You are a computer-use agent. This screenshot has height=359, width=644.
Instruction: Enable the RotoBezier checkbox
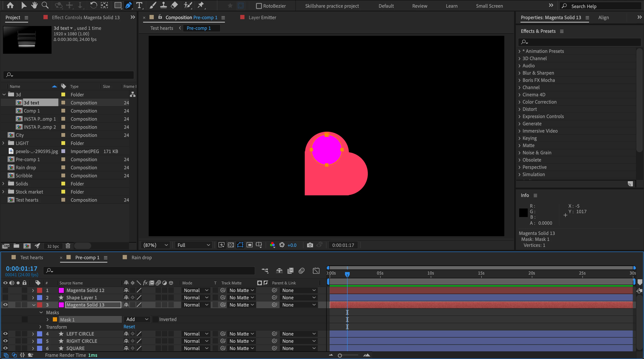259,6
